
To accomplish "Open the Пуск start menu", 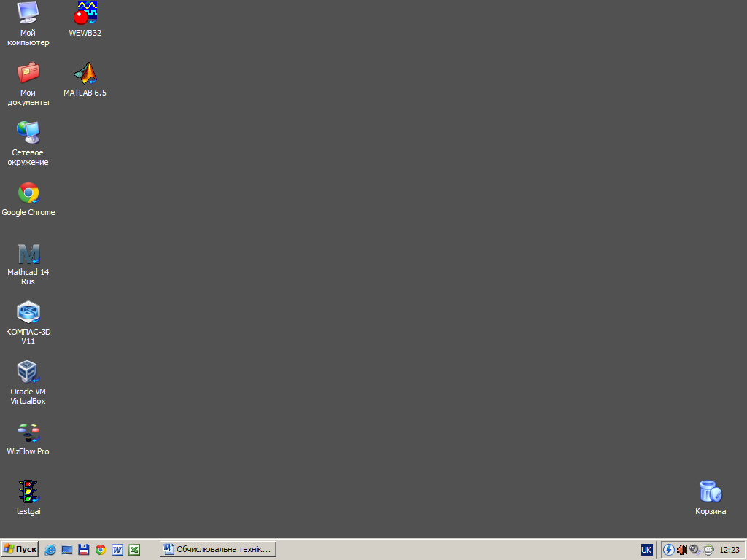I will coord(20,549).
